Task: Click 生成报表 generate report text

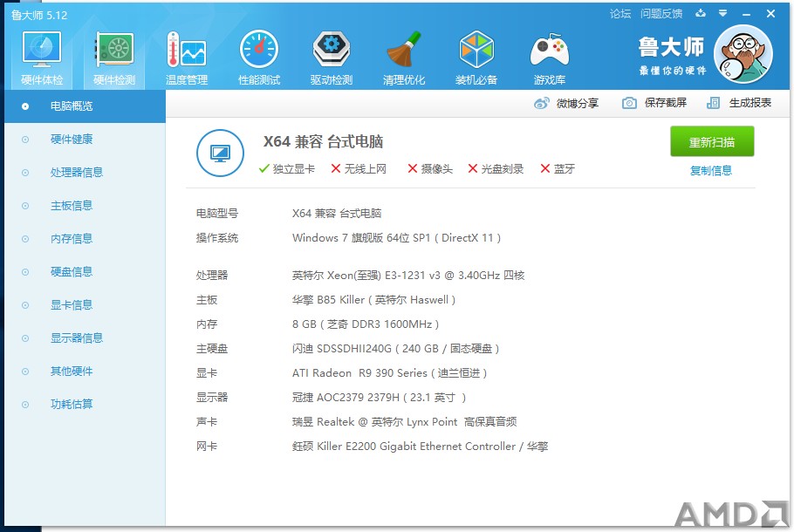Action: 750,103
